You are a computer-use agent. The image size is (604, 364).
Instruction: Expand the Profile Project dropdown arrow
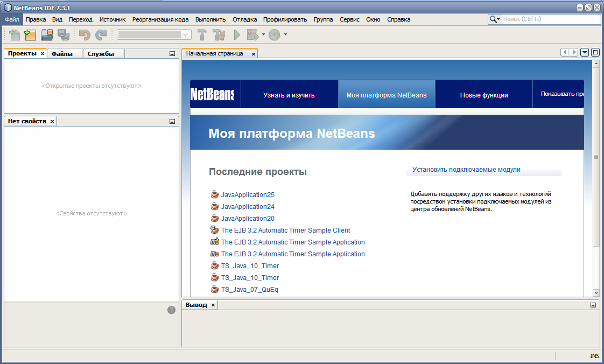click(x=285, y=35)
